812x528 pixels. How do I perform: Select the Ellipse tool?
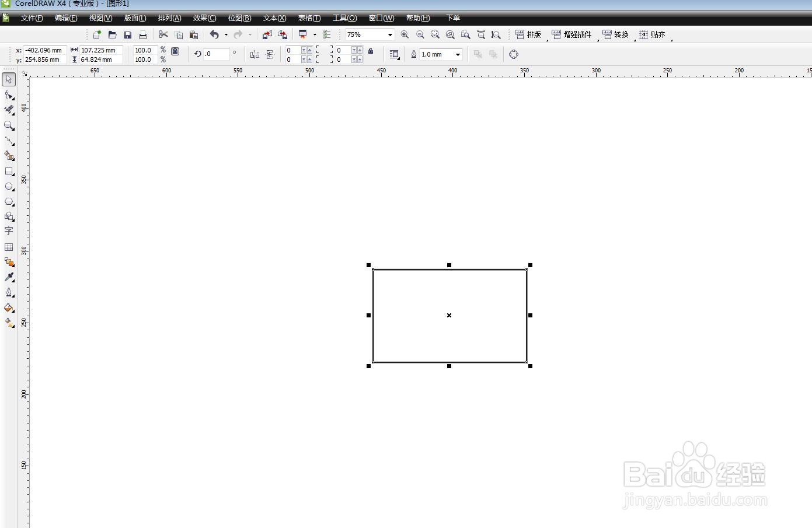point(9,187)
